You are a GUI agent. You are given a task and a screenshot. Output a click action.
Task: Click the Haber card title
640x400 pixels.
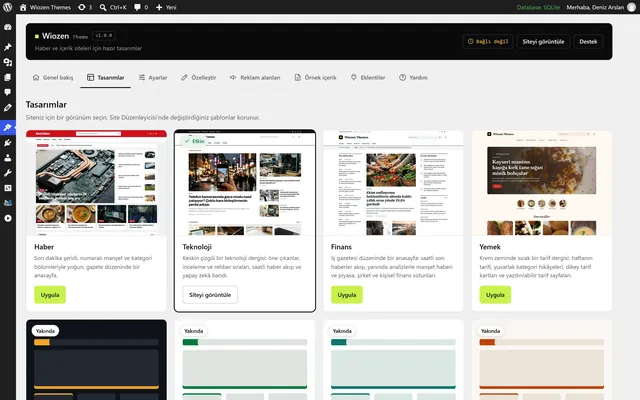[x=44, y=247]
